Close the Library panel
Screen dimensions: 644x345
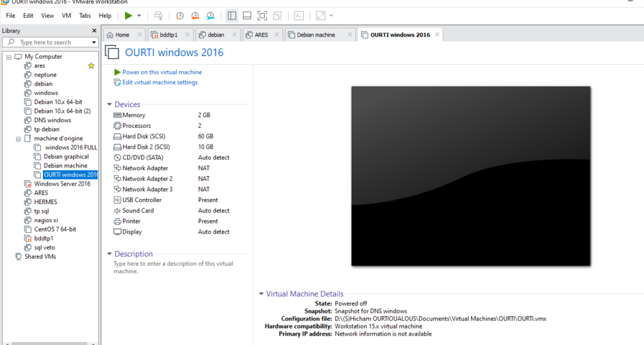[94, 30]
